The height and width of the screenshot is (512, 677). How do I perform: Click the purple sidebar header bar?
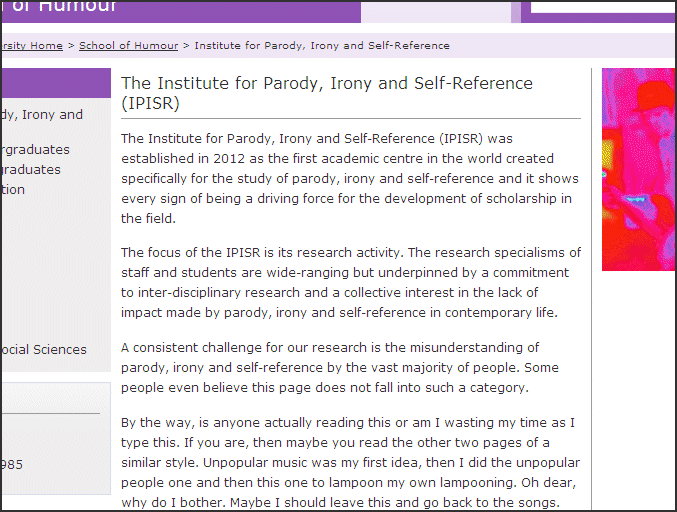coord(55,82)
